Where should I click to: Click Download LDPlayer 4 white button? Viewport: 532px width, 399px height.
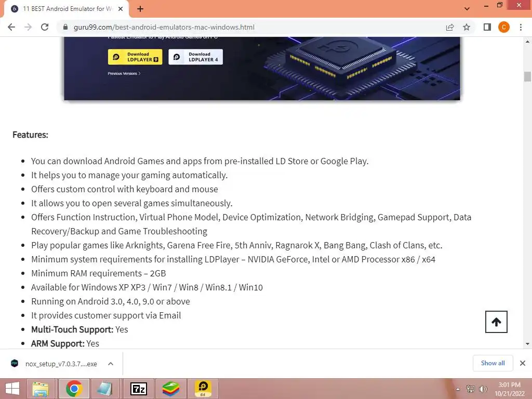tap(196, 57)
